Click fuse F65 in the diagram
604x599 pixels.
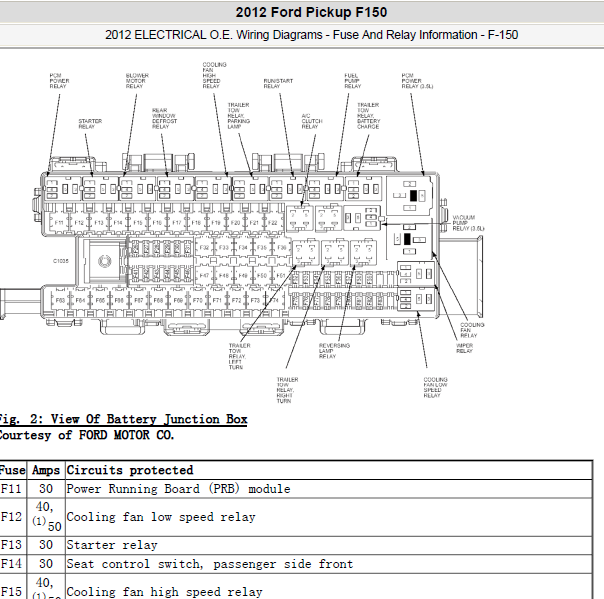click(100, 300)
